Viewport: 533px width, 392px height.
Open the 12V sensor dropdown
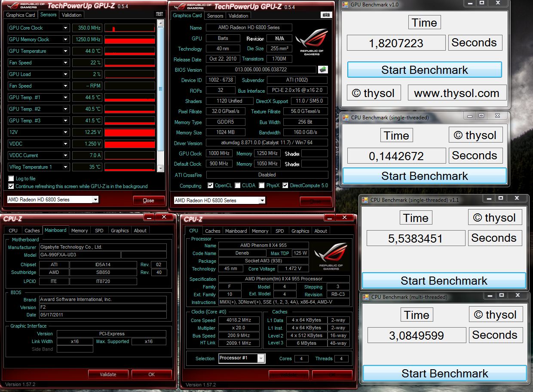click(66, 132)
